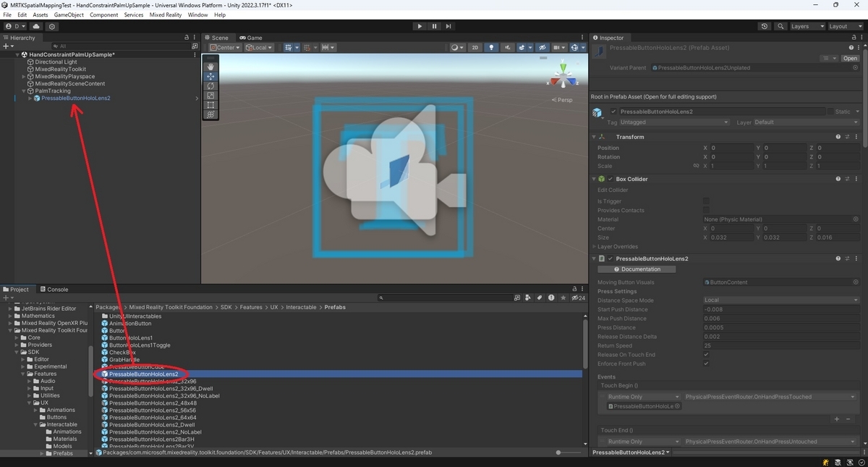This screenshot has height=467, width=868.
Task: Enable the Is Trigger checkbox
Action: 706,201
